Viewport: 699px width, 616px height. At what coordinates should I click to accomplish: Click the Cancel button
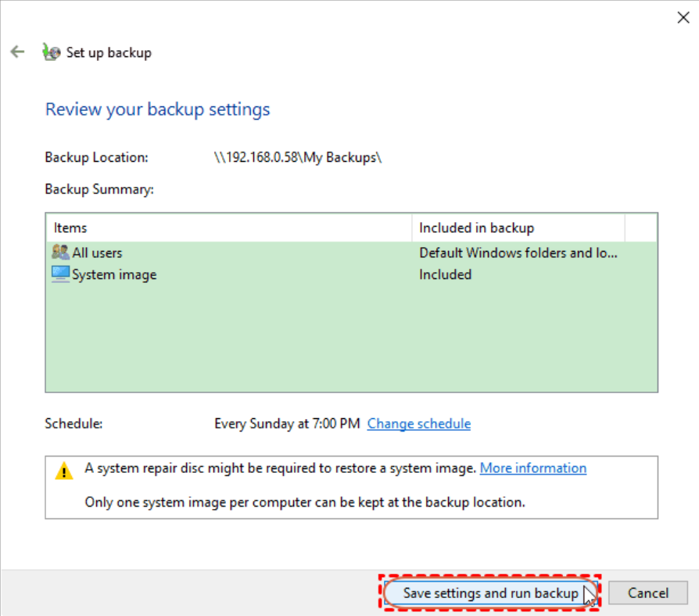tap(647, 593)
